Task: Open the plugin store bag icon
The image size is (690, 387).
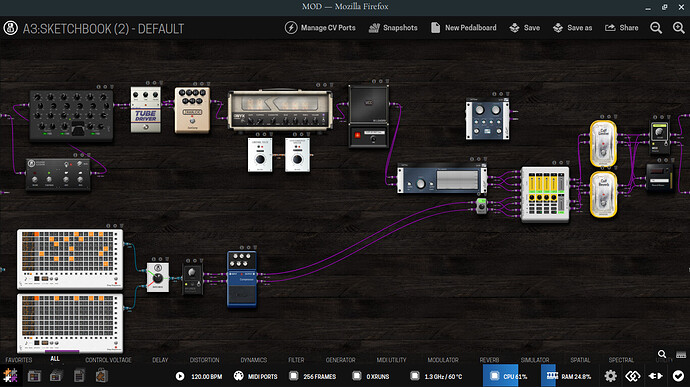Action: click(102, 376)
